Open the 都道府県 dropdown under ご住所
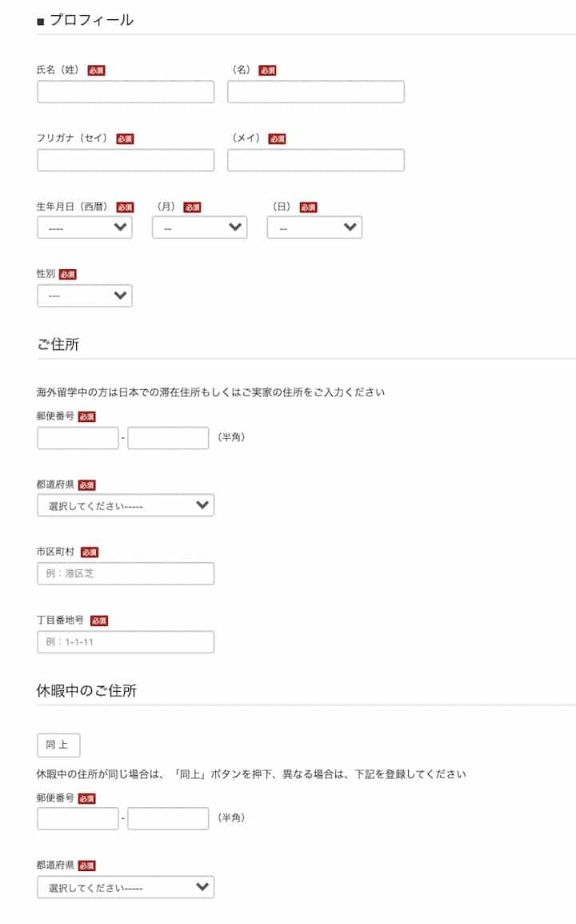576x924 pixels. point(126,506)
